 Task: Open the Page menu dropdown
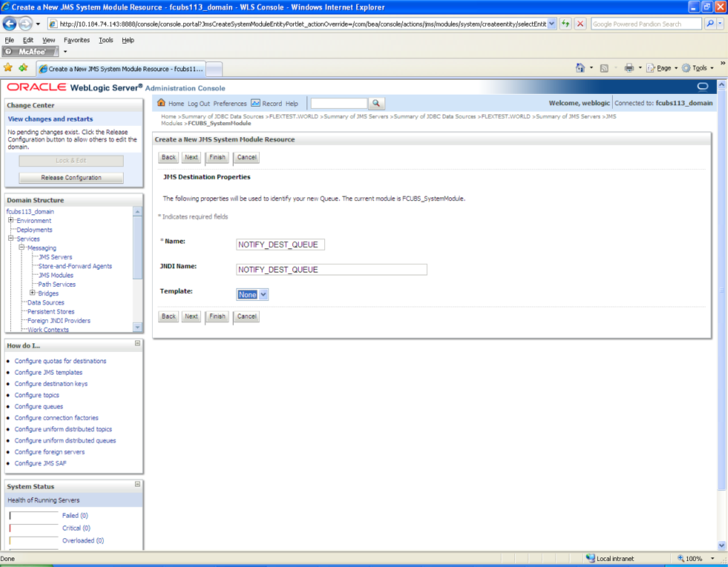tap(661, 68)
